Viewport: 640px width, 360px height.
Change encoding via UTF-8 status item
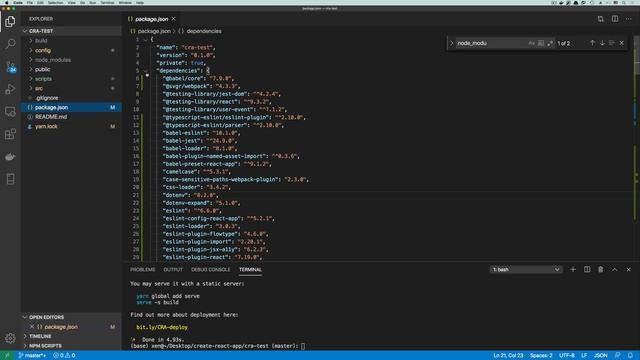(567, 356)
